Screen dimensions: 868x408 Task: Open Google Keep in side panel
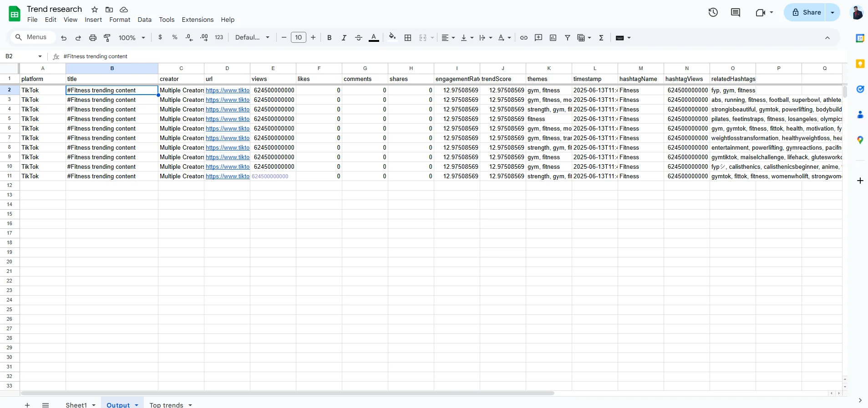860,64
